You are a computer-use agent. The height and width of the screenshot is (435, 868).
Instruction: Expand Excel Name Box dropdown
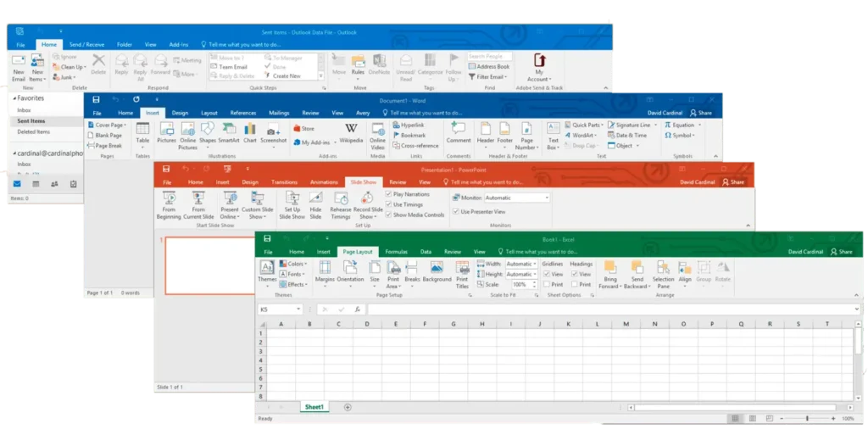[x=298, y=310]
